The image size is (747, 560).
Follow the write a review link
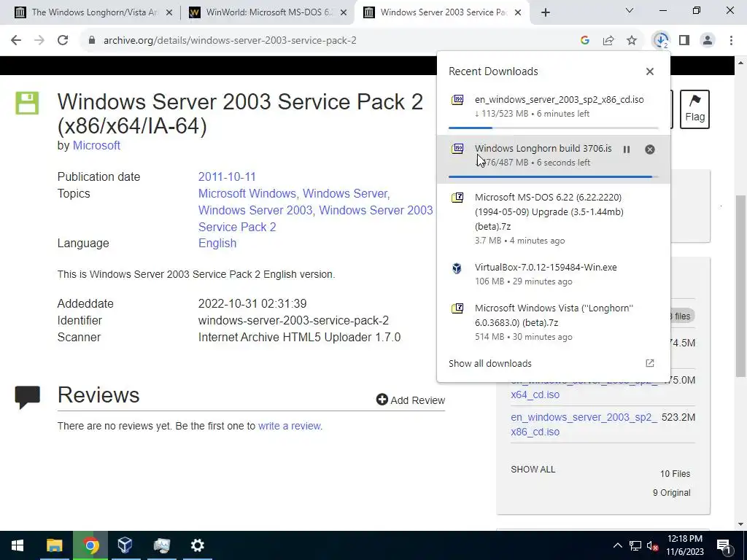point(289,426)
